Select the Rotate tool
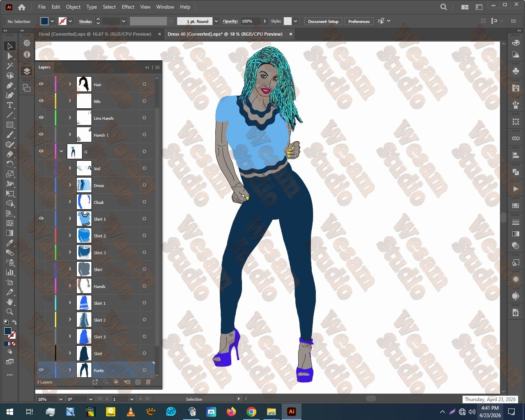This screenshot has width=525, height=420. point(10,164)
